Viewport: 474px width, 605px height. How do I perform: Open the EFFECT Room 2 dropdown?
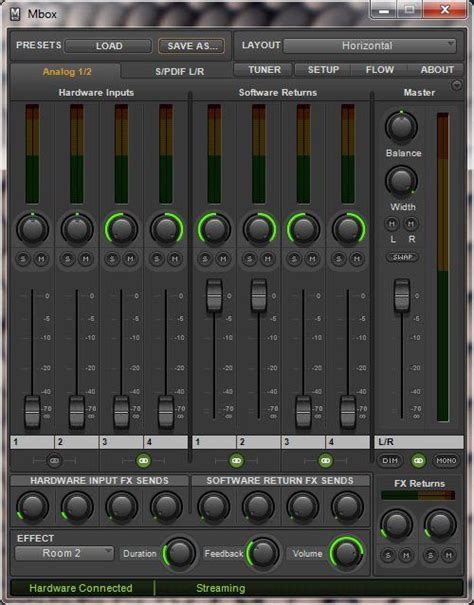coord(64,553)
